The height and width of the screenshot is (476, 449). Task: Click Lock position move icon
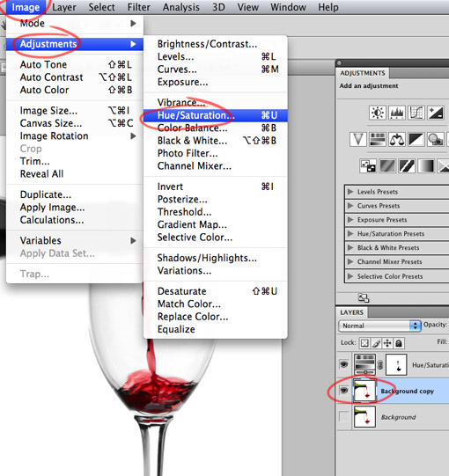pos(387,343)
